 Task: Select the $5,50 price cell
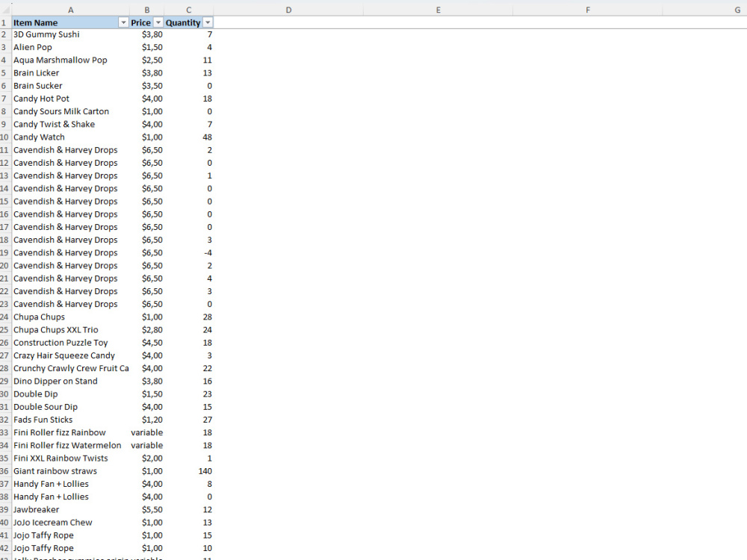(x=146, y=510)
